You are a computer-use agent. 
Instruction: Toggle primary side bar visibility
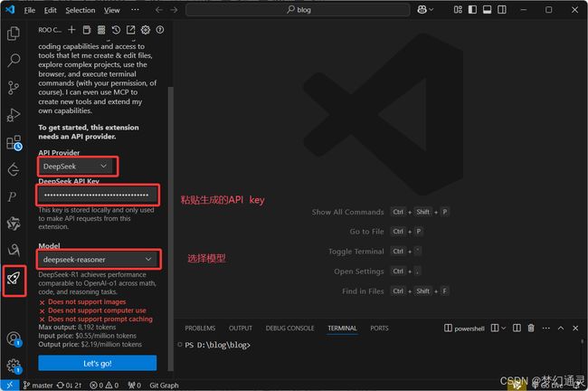[472, 10]
